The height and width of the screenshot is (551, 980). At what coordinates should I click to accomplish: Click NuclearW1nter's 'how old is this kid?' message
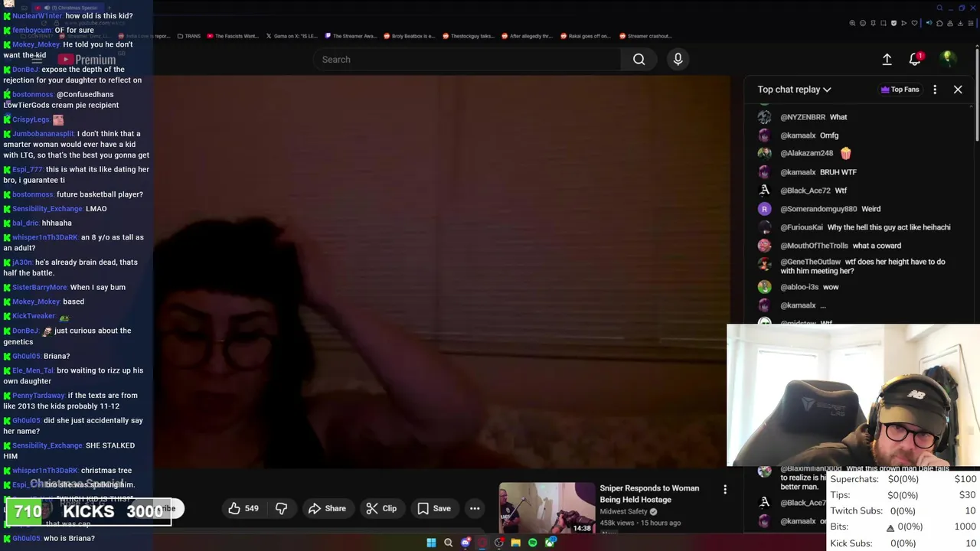[73, 16]
